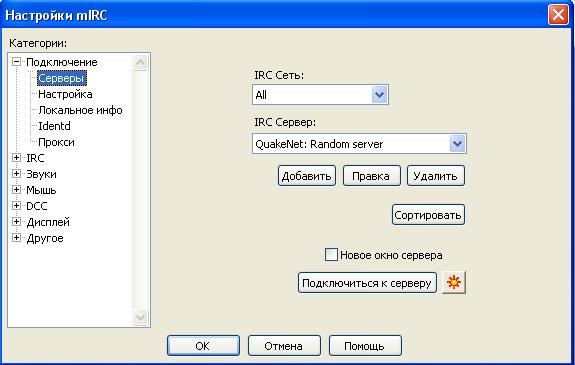Select the IRC category label
The width and height of the screenshot is (575, 365).
click(35, 158)
